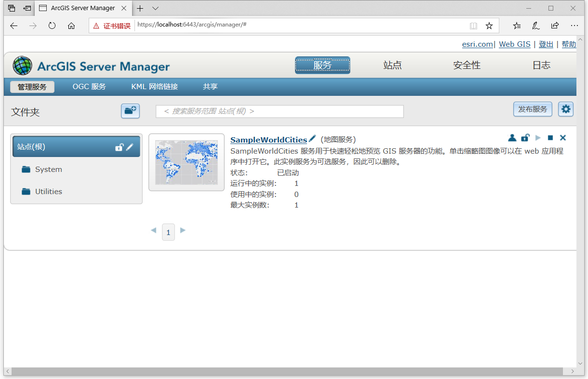Switch to OGC 服务 sub-tab

tap(89, 87)
